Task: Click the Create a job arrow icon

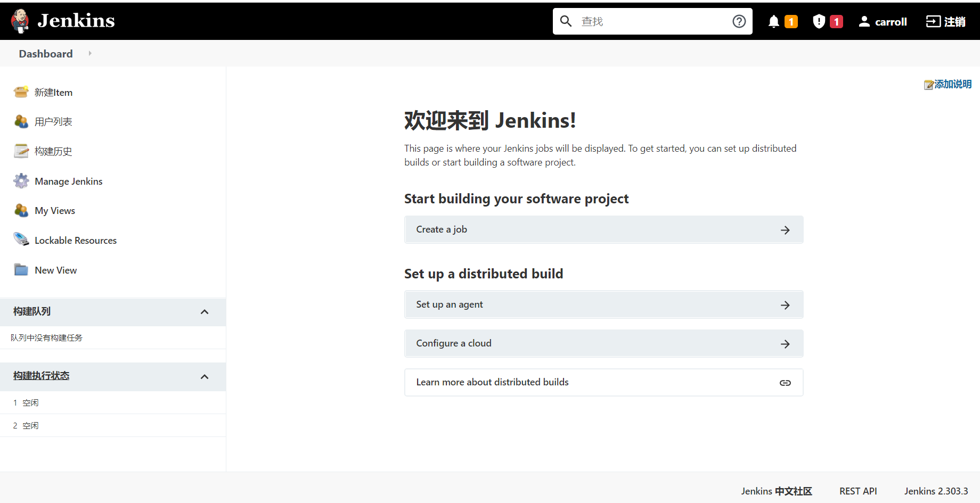Action: coord(785,230)
